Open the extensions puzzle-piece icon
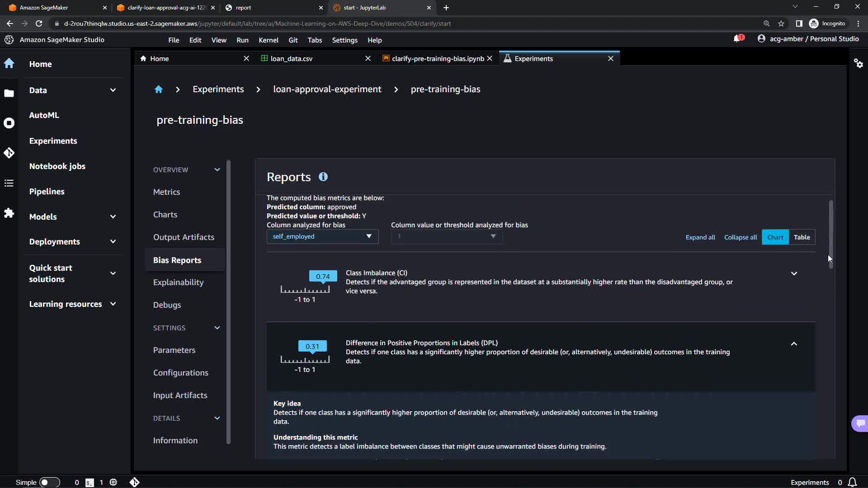The width and height of the screenshot is (868, 488). click(x=9, y=213)
